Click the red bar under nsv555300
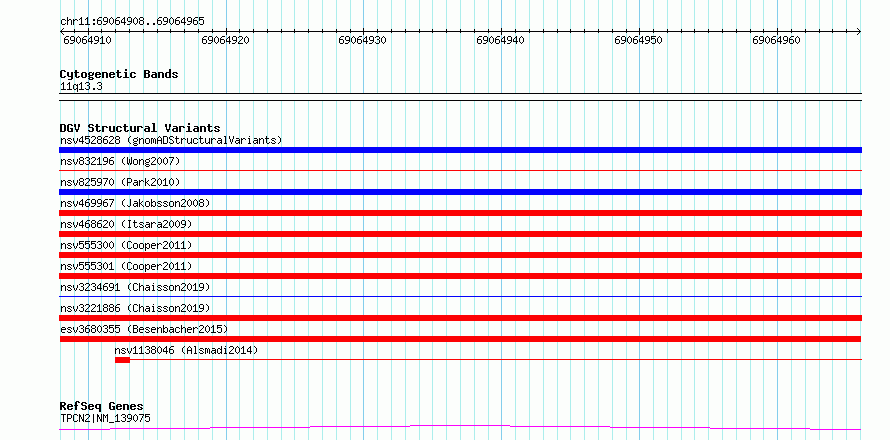 point(460,255)
